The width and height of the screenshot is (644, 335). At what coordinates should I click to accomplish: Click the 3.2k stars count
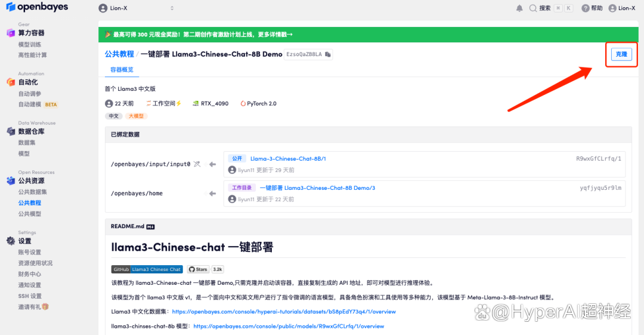pos(217,269)
